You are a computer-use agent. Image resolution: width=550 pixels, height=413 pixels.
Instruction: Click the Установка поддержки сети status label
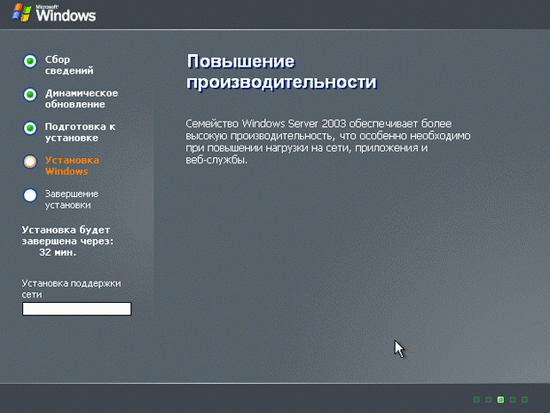(71, 289)
